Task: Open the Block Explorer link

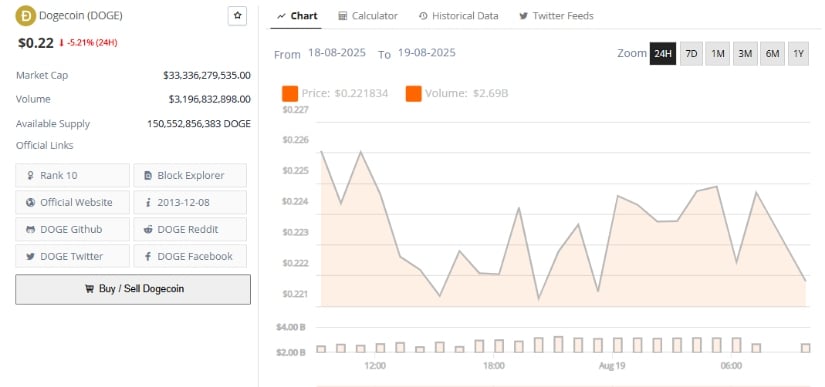Action: (x=190, y=175)
